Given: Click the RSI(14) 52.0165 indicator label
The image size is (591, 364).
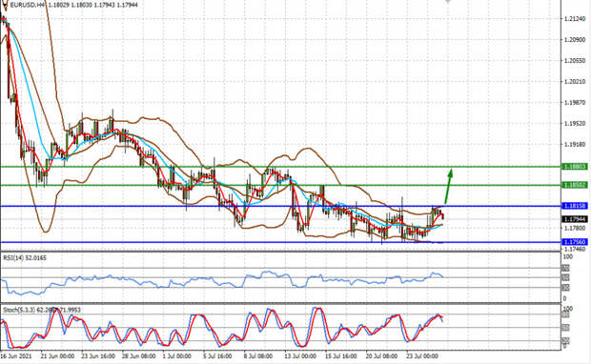Looking at the screenshot, I should (25, 258).
